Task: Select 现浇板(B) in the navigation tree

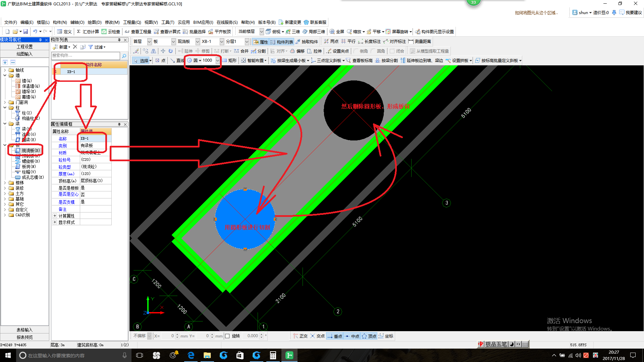Action: tap(28, 150)
